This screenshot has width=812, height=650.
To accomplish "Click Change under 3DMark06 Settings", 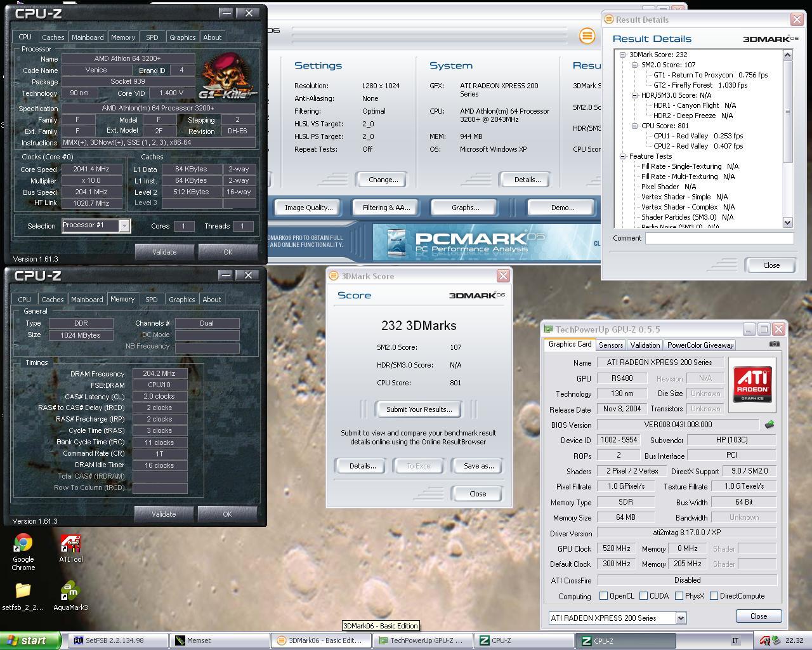I will [383, 180].
